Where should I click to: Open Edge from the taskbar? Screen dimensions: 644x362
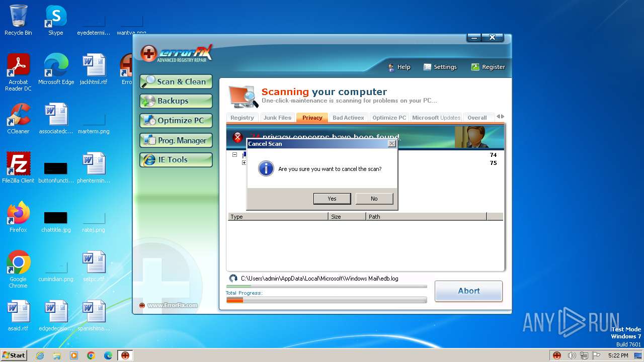(108, 355)
